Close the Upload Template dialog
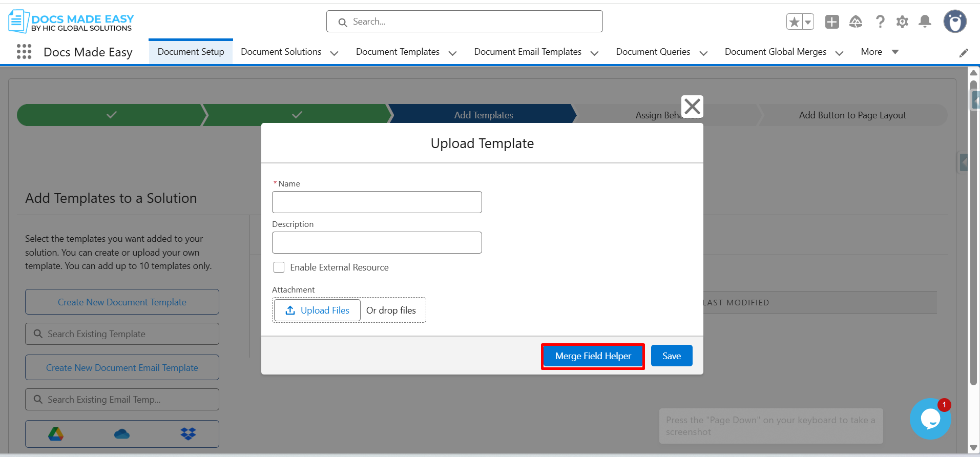Screen dimensions: 980x457 (692, 107)
